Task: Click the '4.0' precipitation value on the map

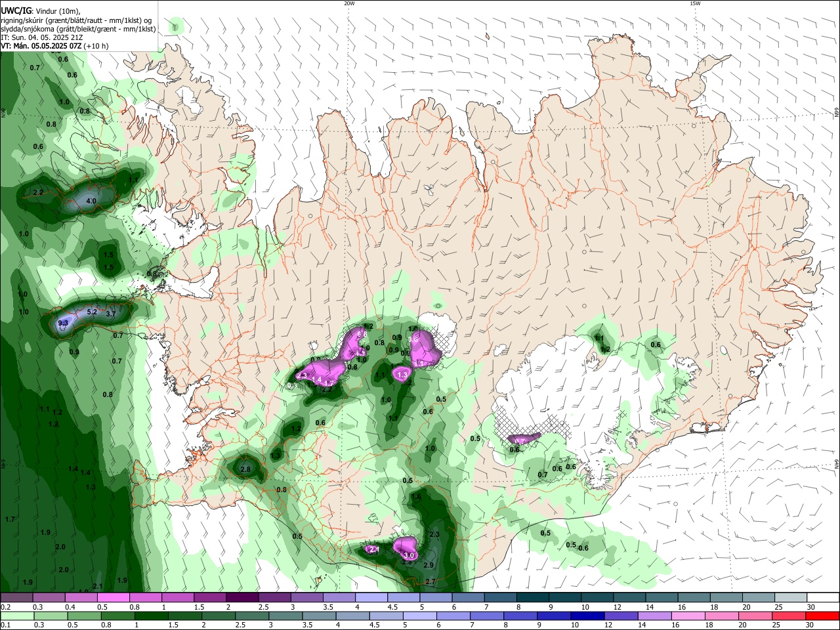Action: click(x=91, y=201)
